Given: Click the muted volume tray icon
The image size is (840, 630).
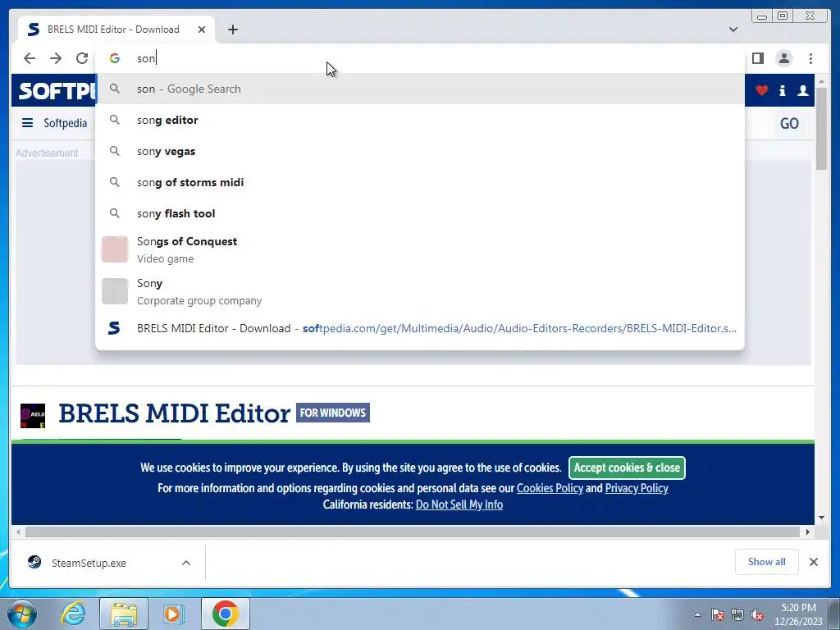Looking at the screenshot, I should point(757,614).
